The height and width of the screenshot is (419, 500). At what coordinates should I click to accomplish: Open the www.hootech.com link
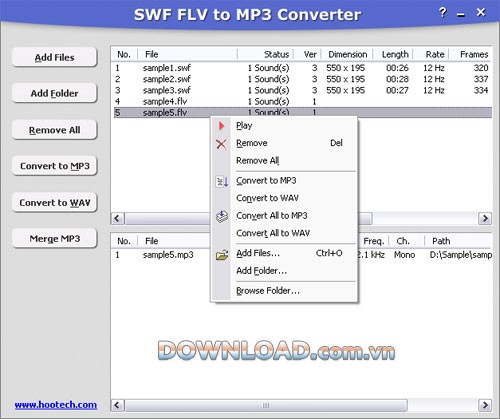pos(56,405)
